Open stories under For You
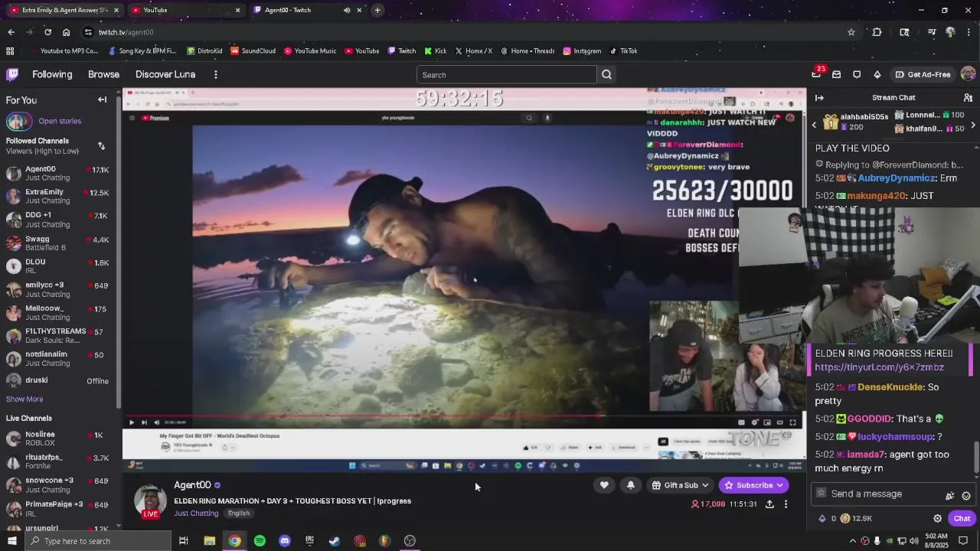This screenshot has width=980, height=551. coord(60,121)
